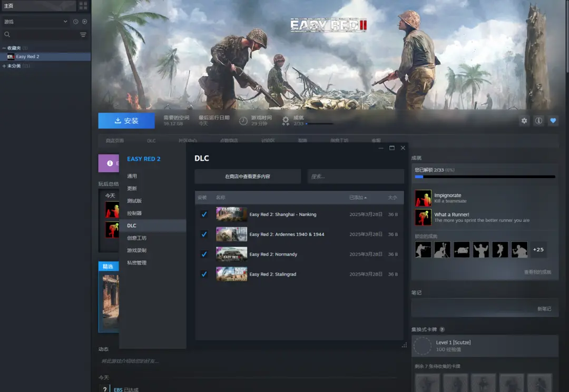Click the 大小 column header
Image resolution: width=569 pixels, height=392 pixels.
(x=393, y=198)
